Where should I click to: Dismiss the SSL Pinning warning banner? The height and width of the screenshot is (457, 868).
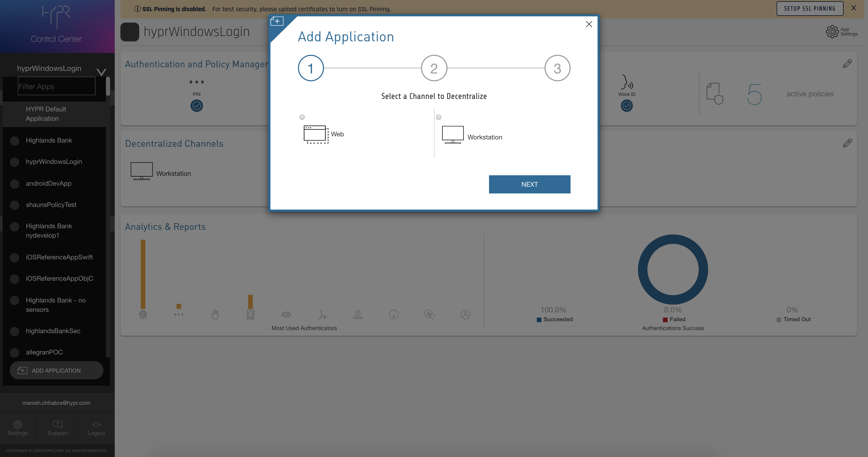click(853, 8)
